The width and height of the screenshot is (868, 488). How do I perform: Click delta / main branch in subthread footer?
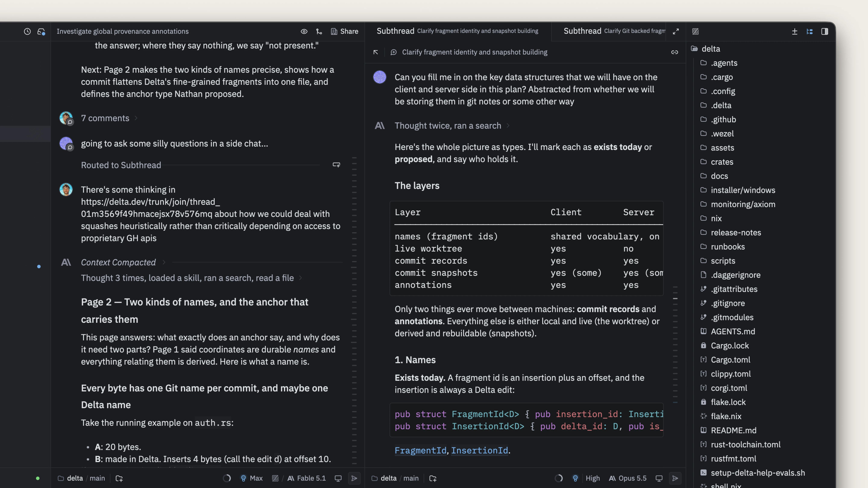tap(395, 479)
